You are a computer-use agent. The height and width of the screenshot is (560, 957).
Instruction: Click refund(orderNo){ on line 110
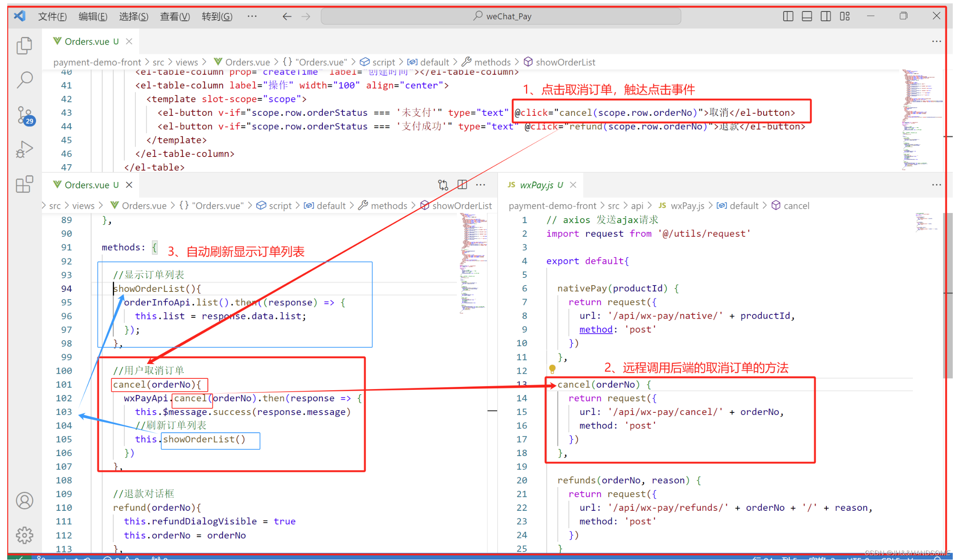(157, 507)
